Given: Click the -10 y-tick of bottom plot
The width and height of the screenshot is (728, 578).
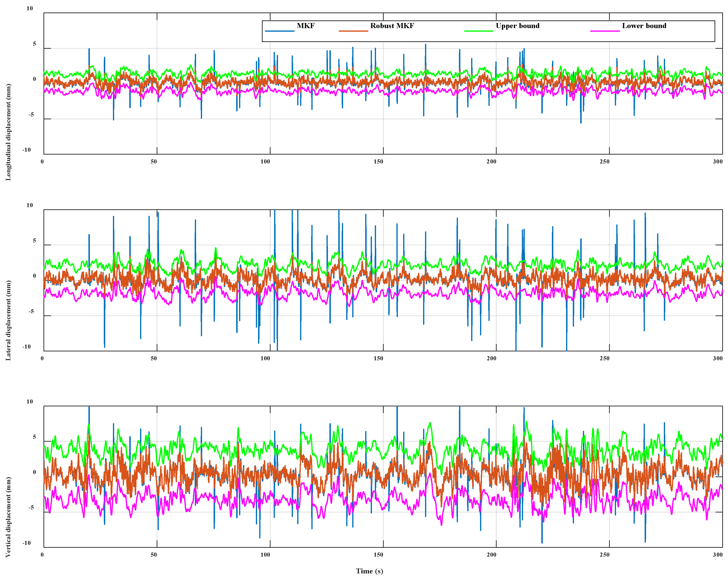Looking at the screenshot, I should pyautogui.click(x=26, y=543).
